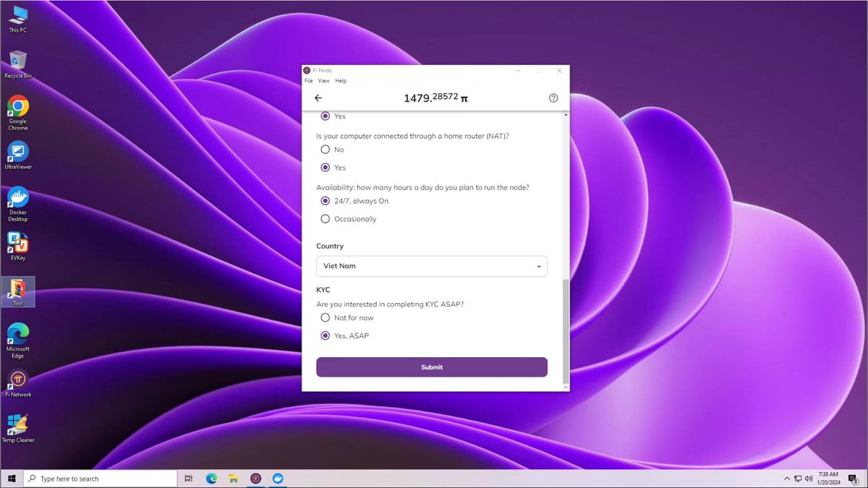Open File Explorer from the taskbar

pos(234,479)
